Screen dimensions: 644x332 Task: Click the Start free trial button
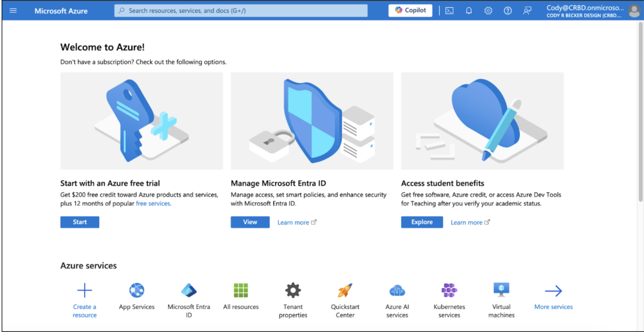(x=80, y=222)
